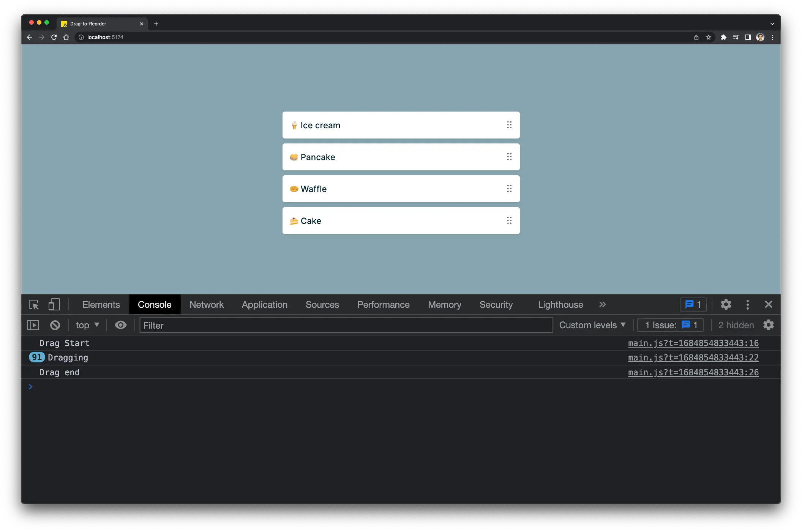
Task: Open the top context dropdown
Action: coord(87,325)
